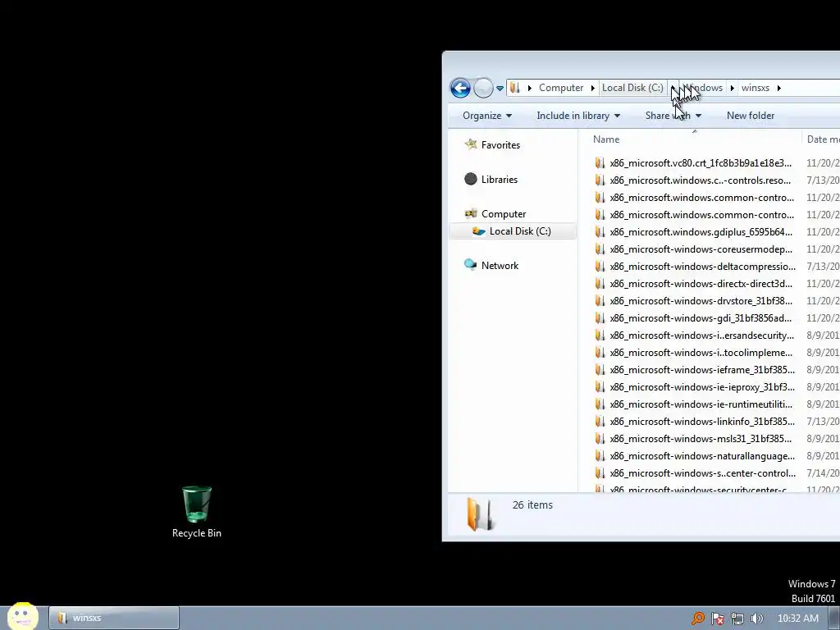Click the Network globe icon
This screenshot has width=840, height=630.
(x=470, y=265)
